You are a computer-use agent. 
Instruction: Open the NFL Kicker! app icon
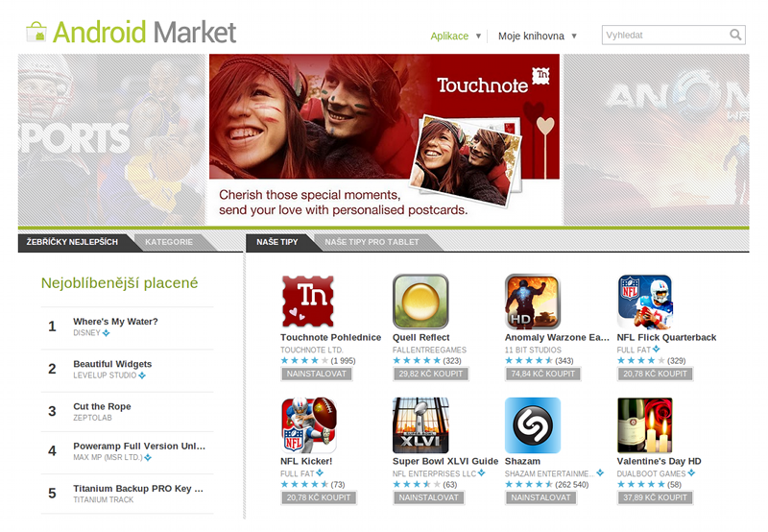click(x=308, y=425)
